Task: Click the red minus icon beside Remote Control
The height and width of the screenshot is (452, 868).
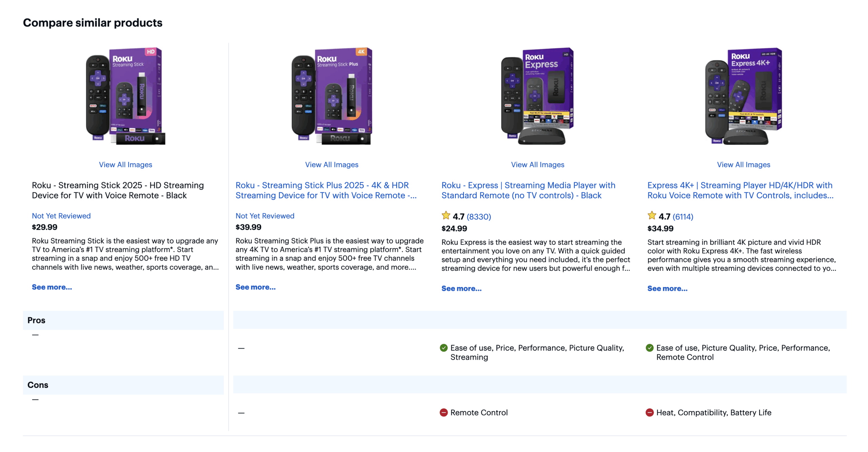Action: (443, 413)
